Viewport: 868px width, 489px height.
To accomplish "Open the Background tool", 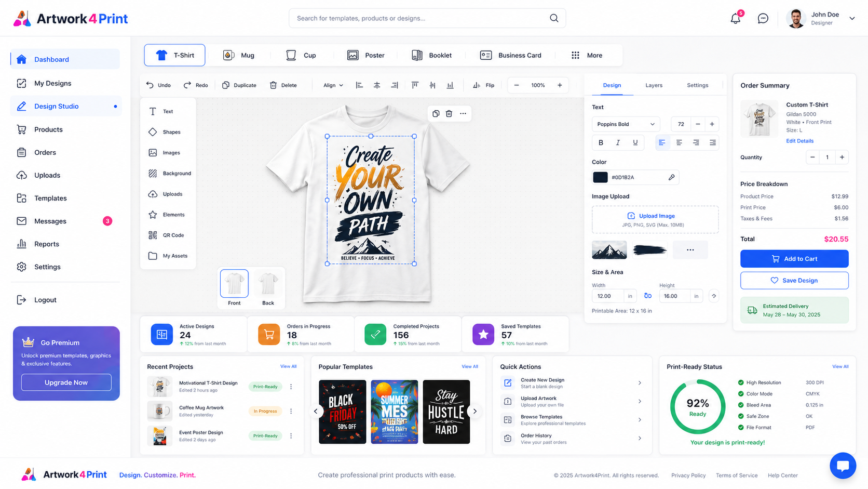I will tap(169, 174).
